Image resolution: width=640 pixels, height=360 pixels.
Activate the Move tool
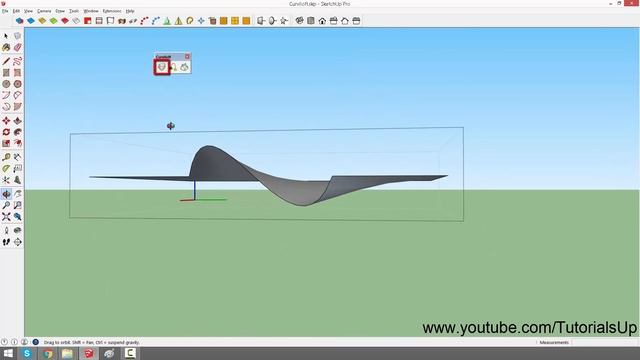click(6, 121)
